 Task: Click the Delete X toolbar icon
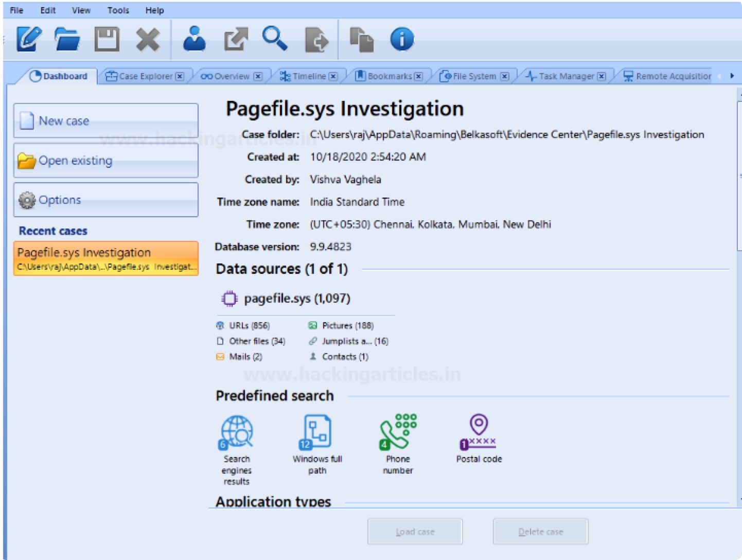coord(148,40)
